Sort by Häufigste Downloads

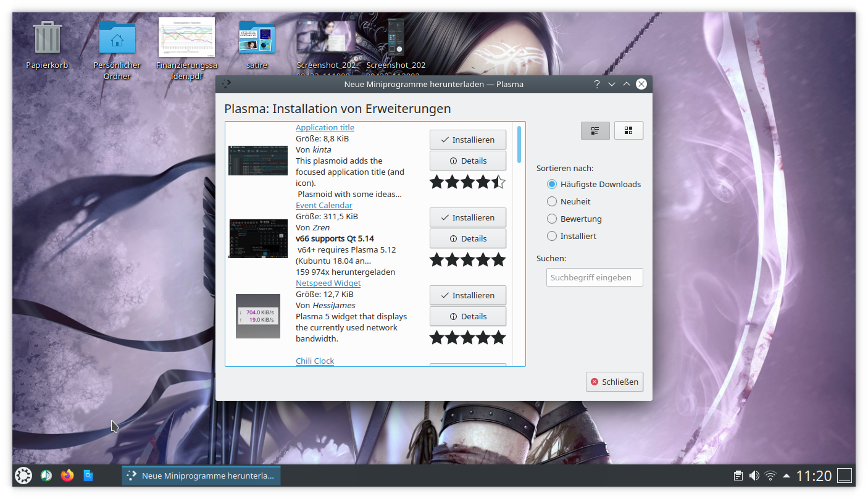[x=594, y=184]
